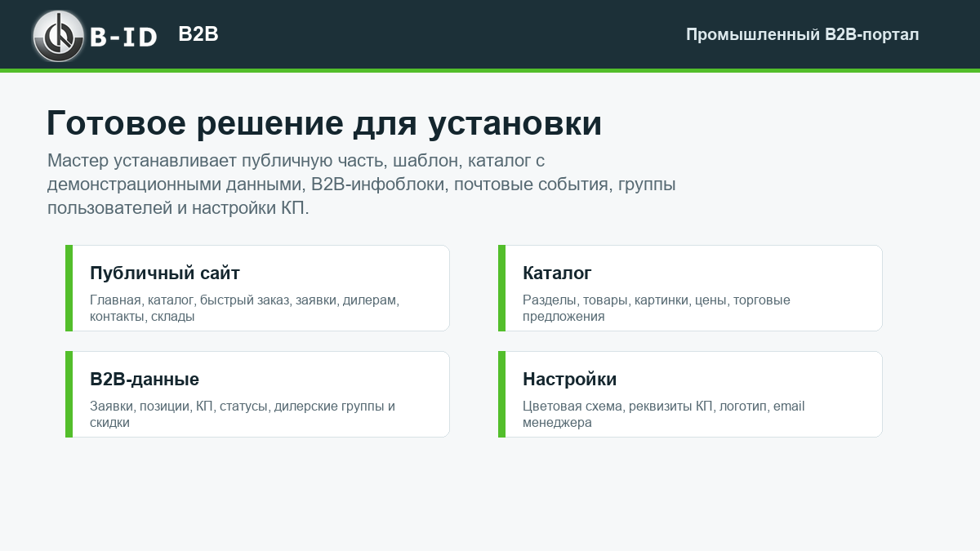This screenshot has height=551, width=980.
Task: Click the description 'Разделы, товары, картинки, цены'
Action: click(x=657, y=308)
